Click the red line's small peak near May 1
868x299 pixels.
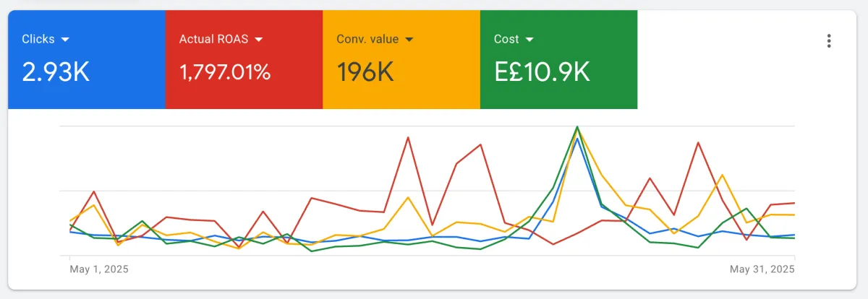point(94,191)
